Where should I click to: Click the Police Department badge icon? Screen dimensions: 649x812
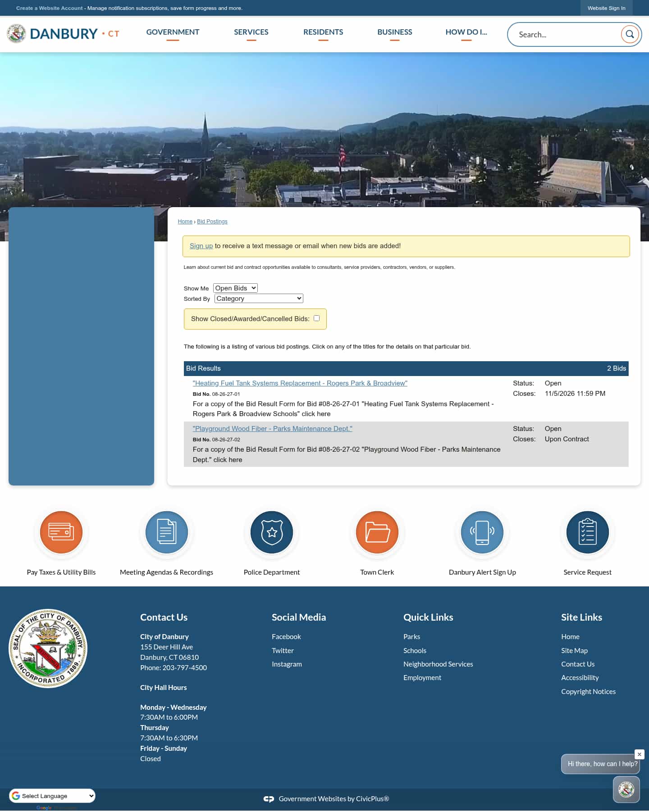coord(272,532)
